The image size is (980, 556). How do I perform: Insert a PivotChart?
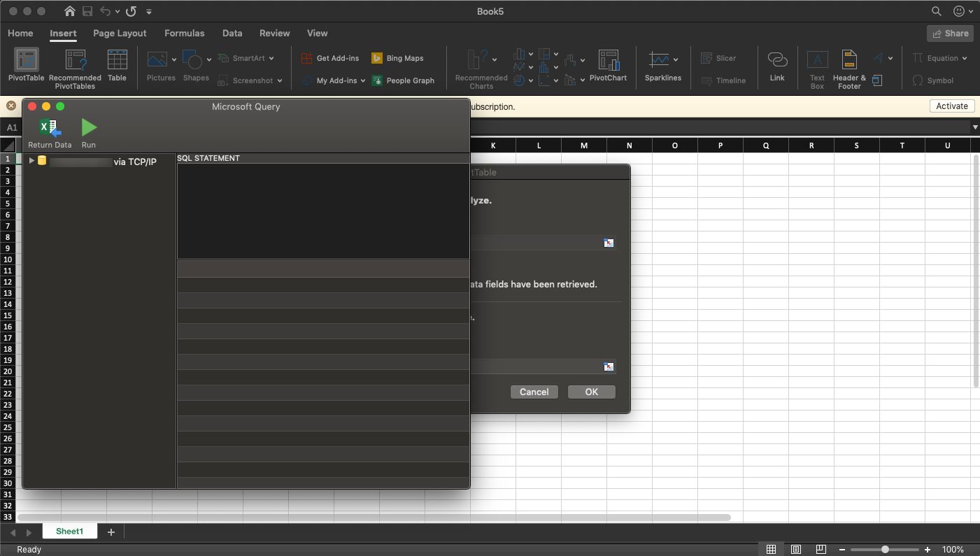[608, 66]
